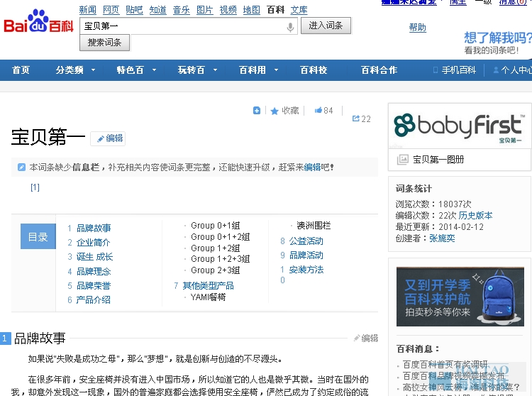Open the 宝贝第一图册 album link
The width and height of the screenshot is (532, 396).
[x=438, y=160]
